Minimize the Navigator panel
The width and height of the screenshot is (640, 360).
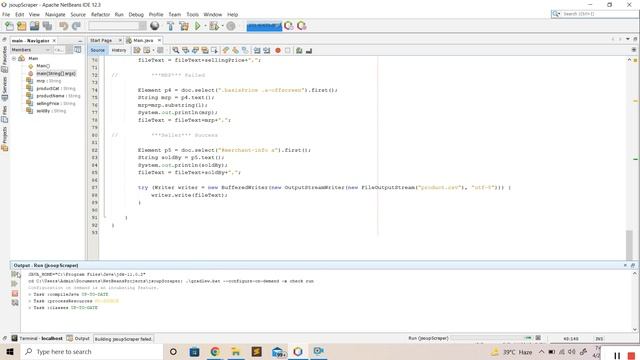[x=80, y=41]
